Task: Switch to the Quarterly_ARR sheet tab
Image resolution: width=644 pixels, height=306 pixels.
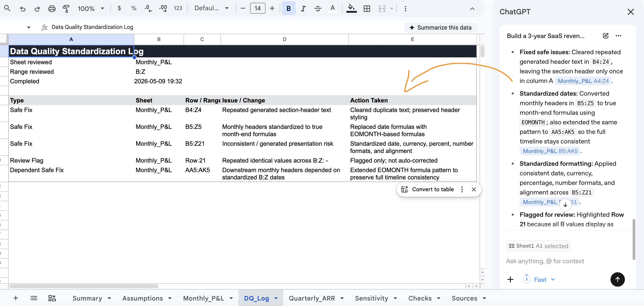Action: pyautogui.click(x=312, y=298)
